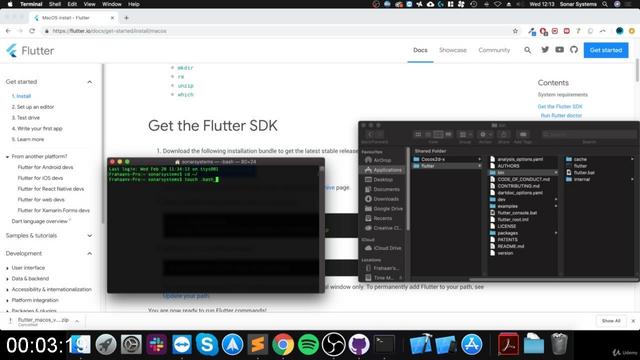Launch Skype from the dock
This screenshot has width=640, height=360.
(207, 344)
